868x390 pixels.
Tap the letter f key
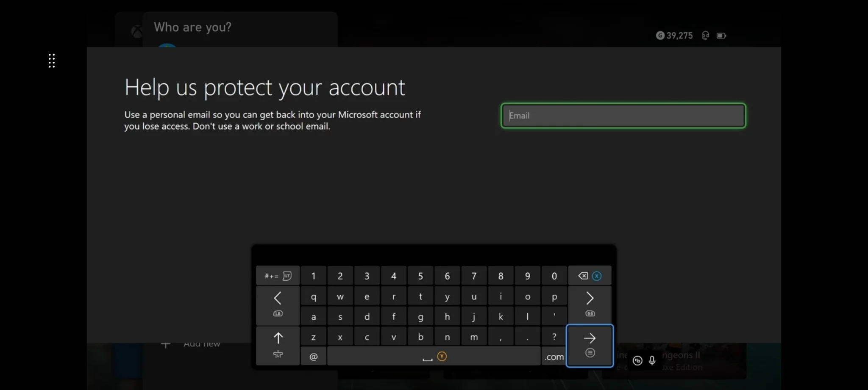[393, 316]
